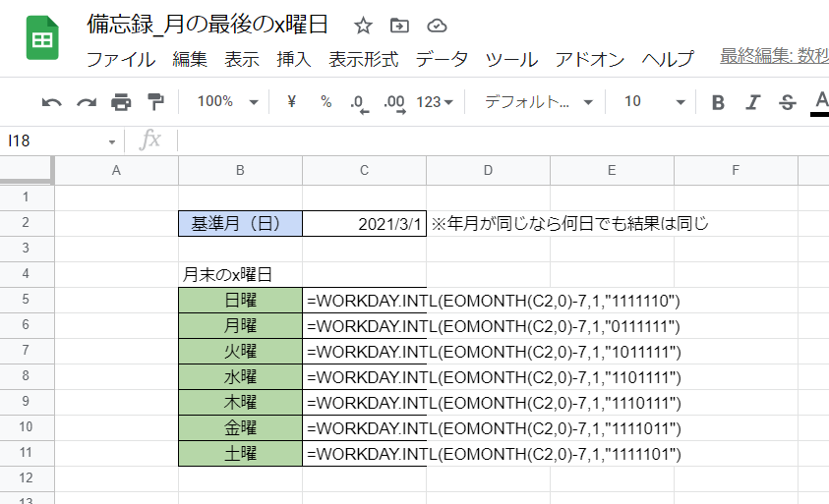Select column B header
829x504 pixels.
click(x=240, y=171)
